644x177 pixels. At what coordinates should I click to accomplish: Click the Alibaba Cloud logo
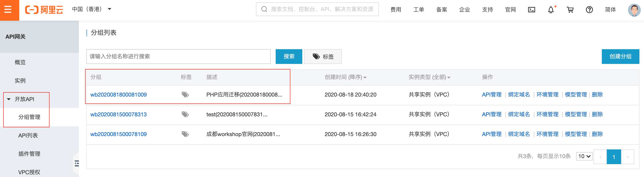44,9
